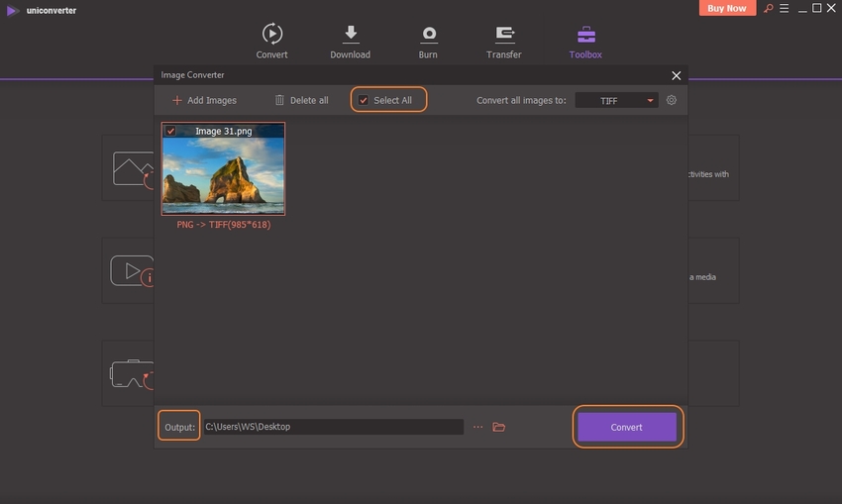
Task: Toggle the Select All checkbox
Action: pyautogui.click(x=364, y=100)
